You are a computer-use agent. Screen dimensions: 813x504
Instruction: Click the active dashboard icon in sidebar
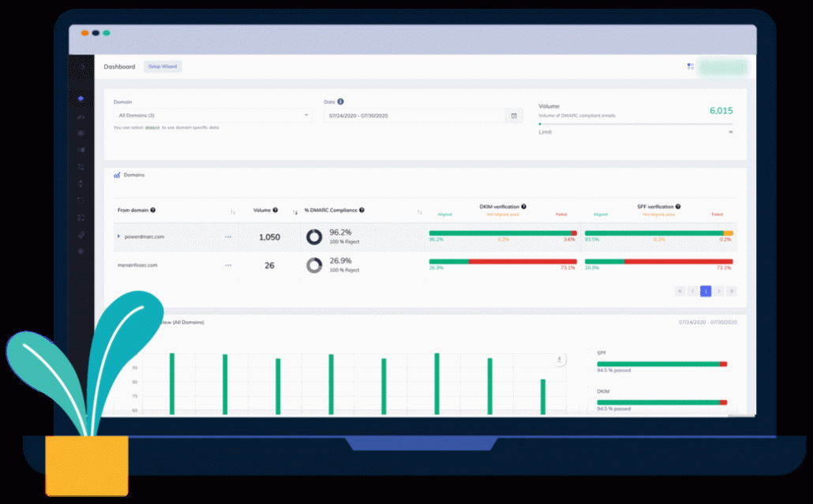click(81, 99)
